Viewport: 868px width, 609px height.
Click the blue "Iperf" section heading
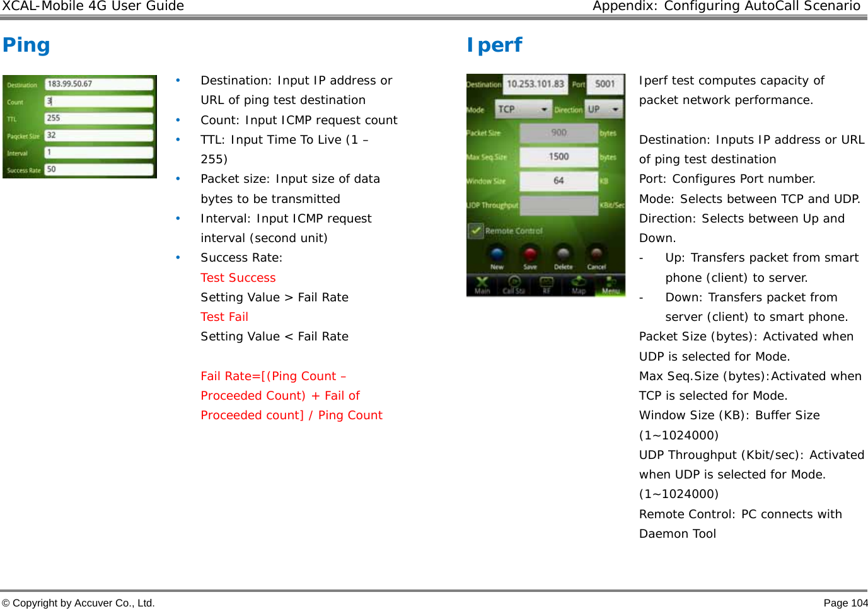pyautogui.click(x=494, y=45)
